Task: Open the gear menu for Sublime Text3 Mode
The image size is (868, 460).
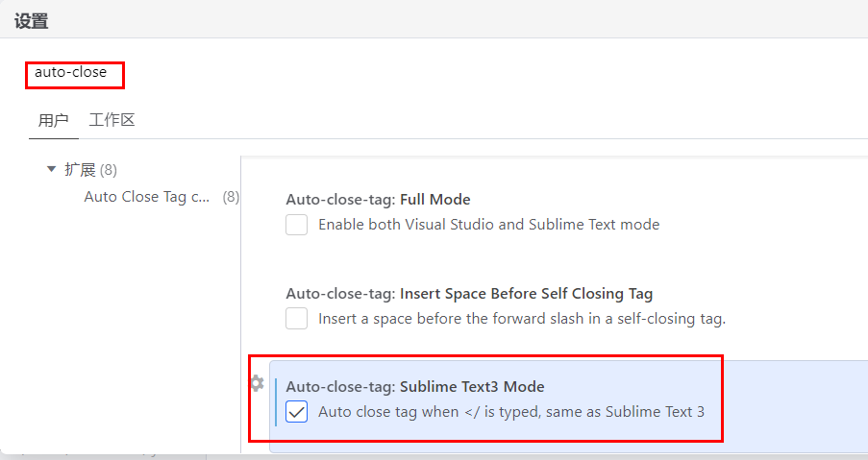Action: 257,383
